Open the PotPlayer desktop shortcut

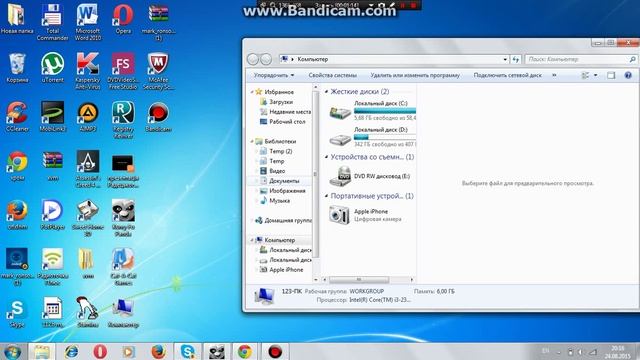pyautogui.click(x=52, y=215)
